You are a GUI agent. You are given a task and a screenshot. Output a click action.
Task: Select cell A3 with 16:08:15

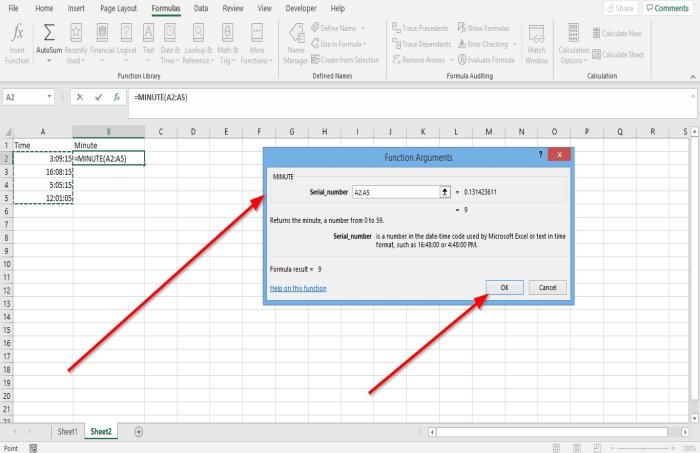[x=43, y=172]
